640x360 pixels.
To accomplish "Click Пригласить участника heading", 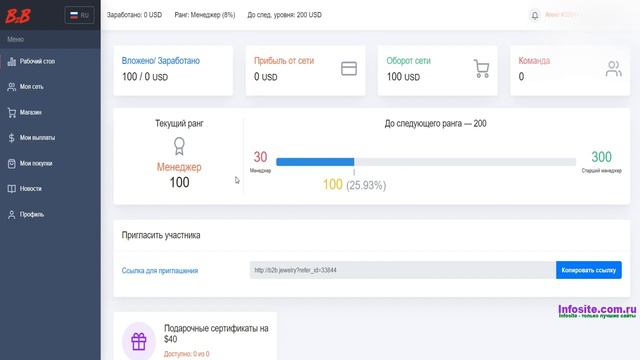I will click(161, 235).
